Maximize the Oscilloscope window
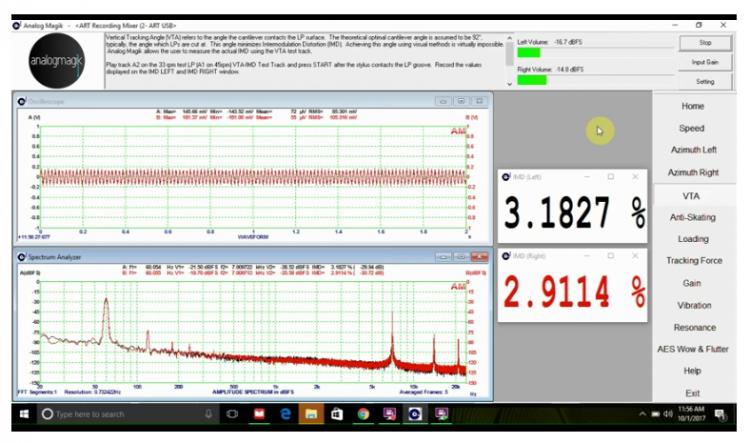Image resolution: width=750 pixels, height=443 pixels. 461,101
